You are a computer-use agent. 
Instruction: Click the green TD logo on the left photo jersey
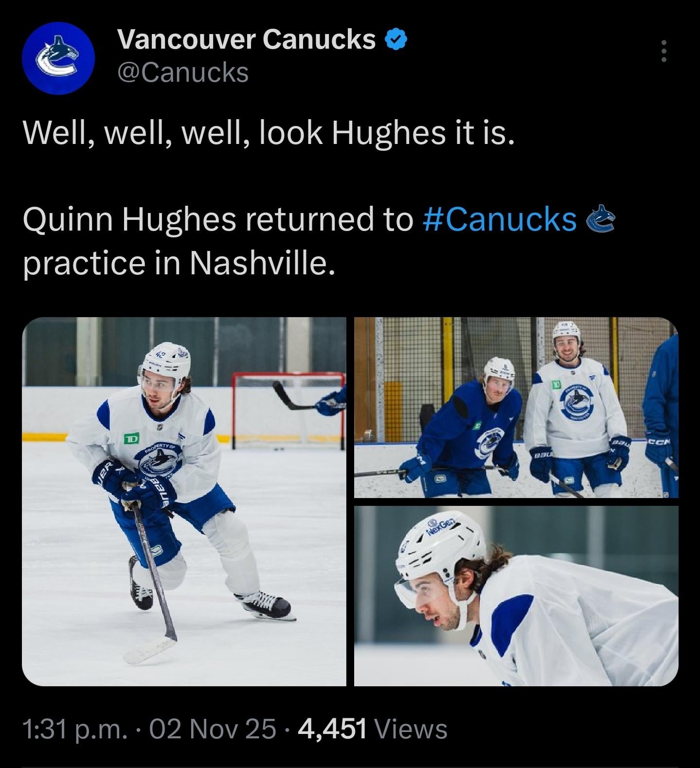131,438
